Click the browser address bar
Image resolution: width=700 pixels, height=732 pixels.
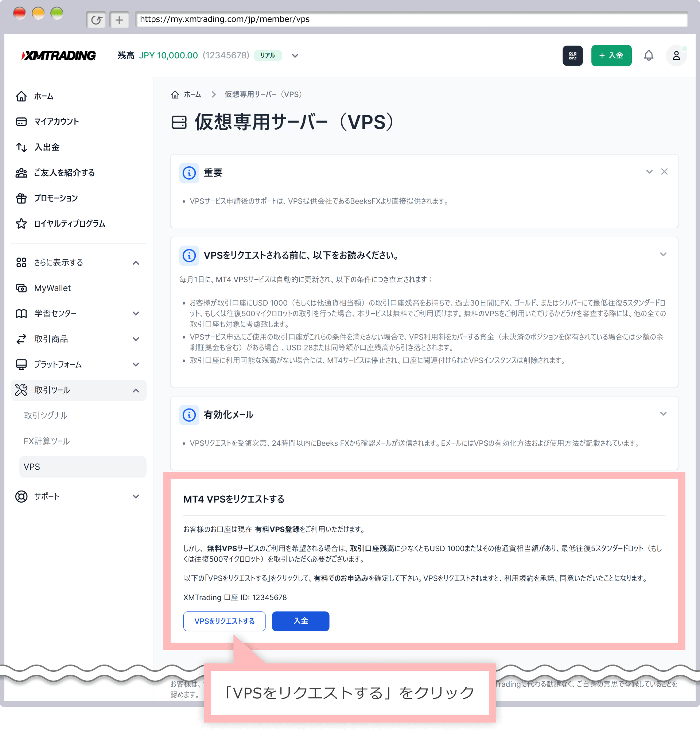(412, 19)
